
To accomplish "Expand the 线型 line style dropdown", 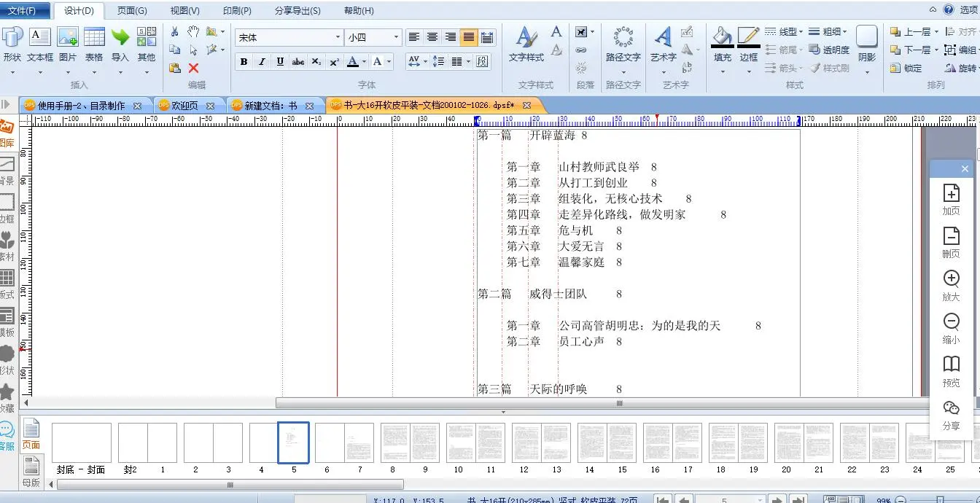I will [x=801, y=32].
